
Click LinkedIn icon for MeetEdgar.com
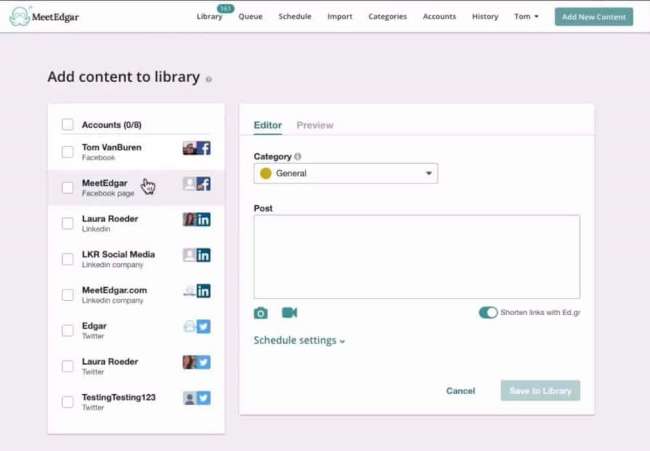tap(204, 291)
